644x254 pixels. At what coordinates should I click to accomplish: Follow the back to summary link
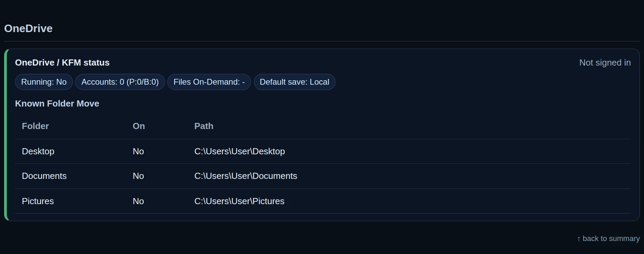tap(608, 239)
